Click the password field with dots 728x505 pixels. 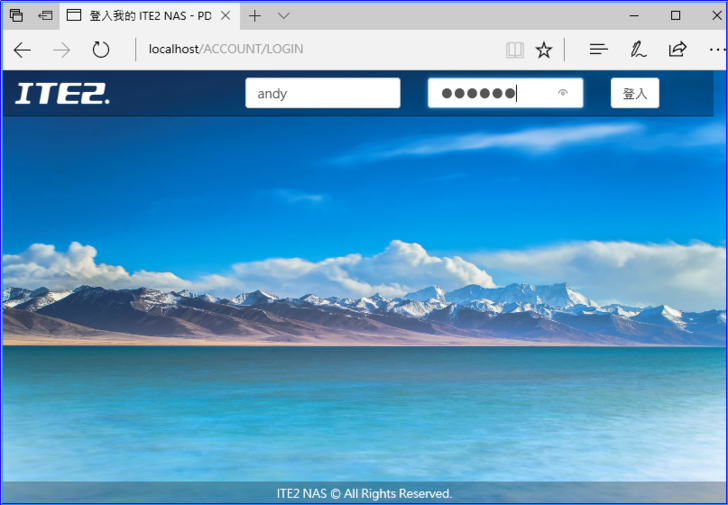[505, 93]
